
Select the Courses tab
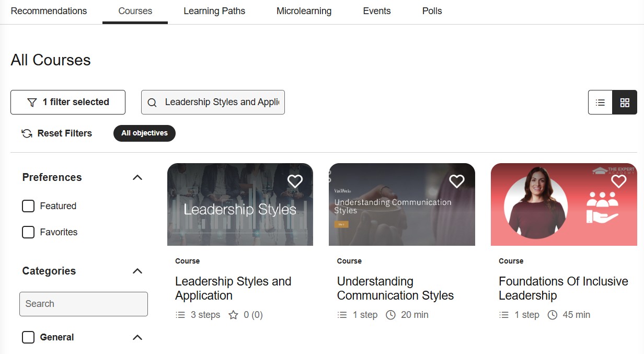pyautogui.click(x=135, y=11)
